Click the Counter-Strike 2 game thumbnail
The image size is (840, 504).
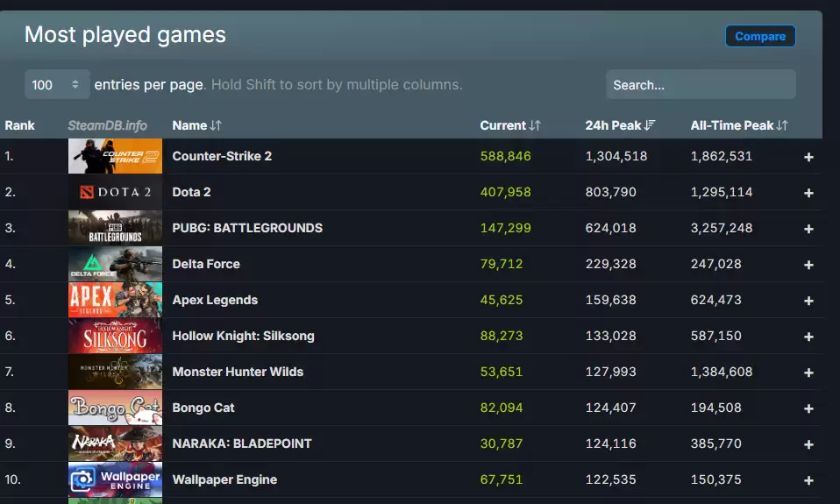115,156
